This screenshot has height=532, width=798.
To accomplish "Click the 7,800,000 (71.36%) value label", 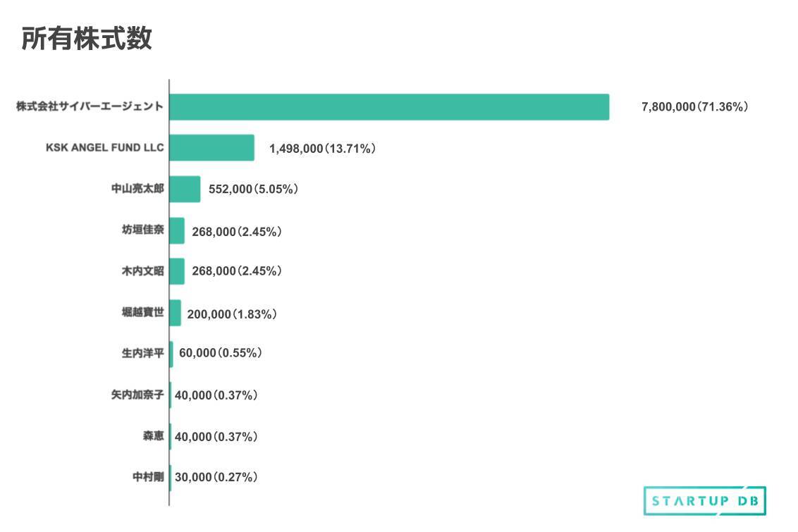I will coord(694,107).
